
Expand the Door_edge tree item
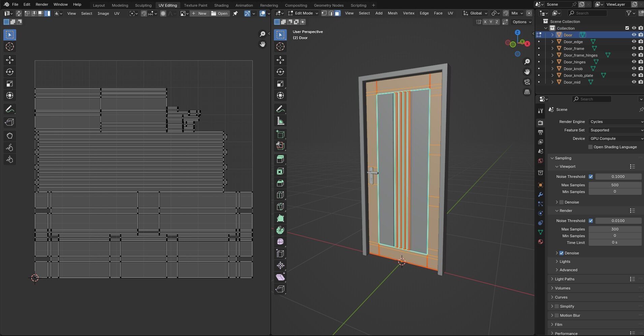tap(552, 42)
